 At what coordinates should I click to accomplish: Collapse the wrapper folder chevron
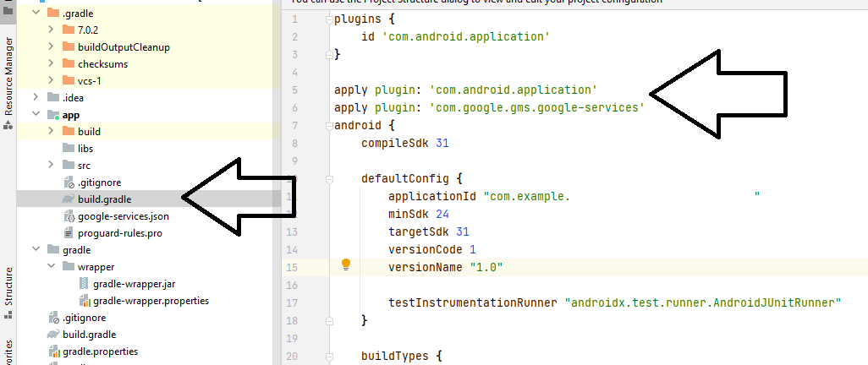[x=51, y=267]
